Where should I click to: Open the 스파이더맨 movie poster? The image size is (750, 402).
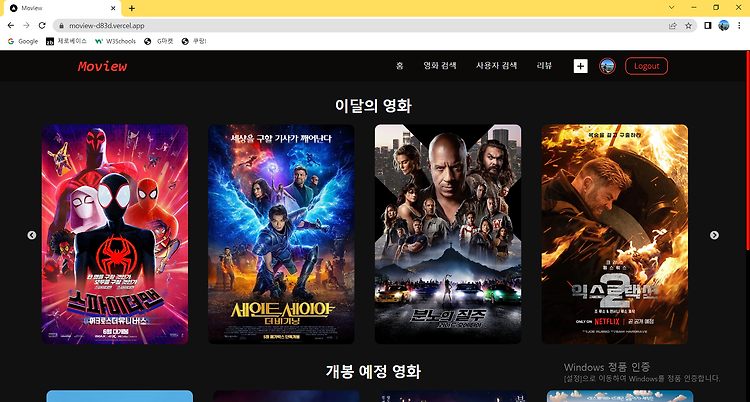click(115, 234)
